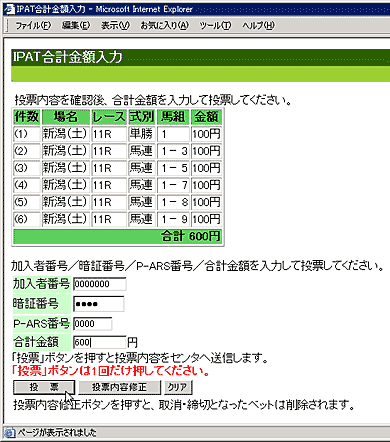390x442 pixels.
Task: Click the 投票内容修正 button
Action: (x=119, y=387)
